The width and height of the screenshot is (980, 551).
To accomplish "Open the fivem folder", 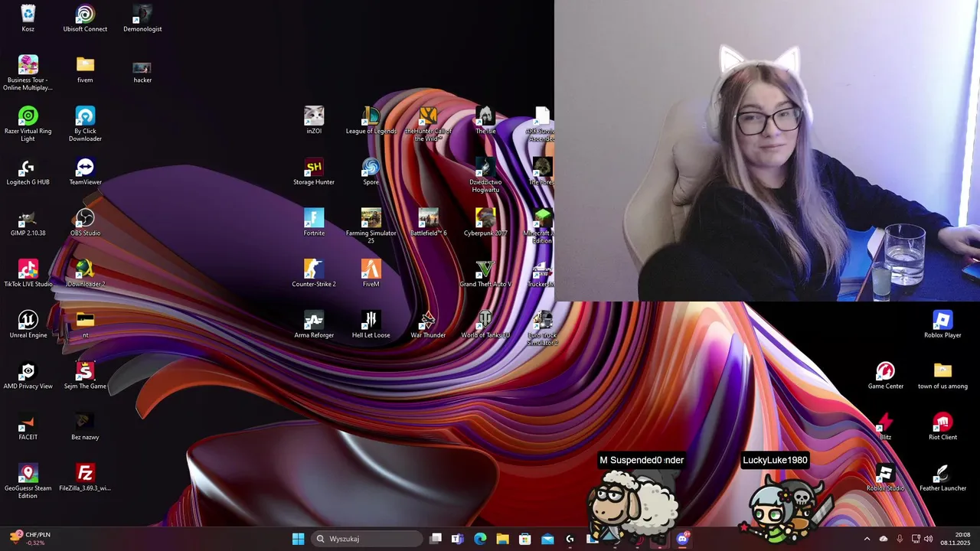I will (85, 69).
